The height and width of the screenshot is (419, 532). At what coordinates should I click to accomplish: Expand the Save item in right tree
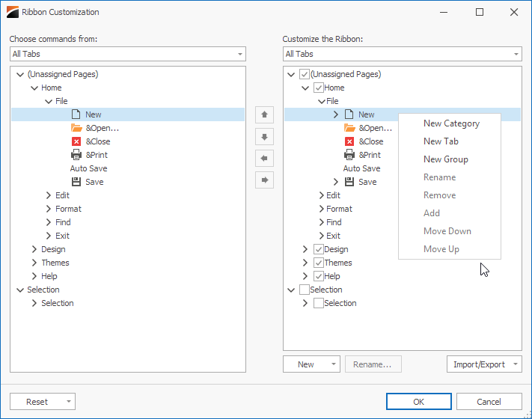coord(335,182)
